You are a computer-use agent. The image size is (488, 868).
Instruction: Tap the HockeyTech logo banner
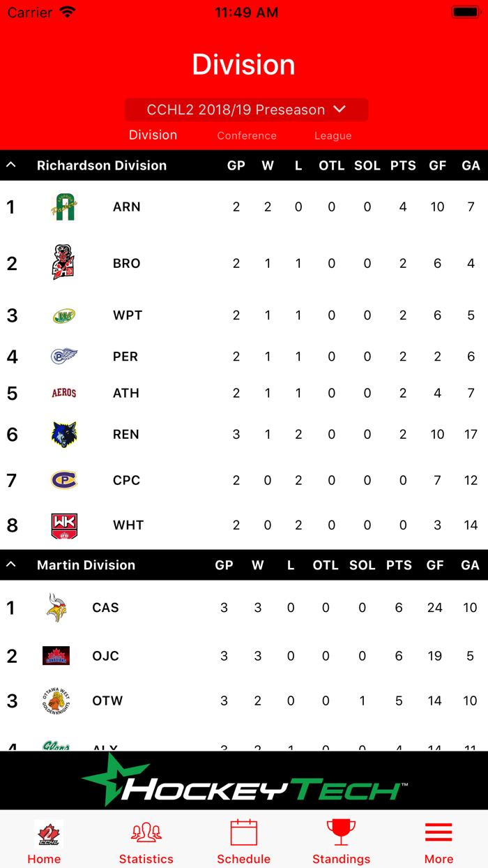click(243, 779)
